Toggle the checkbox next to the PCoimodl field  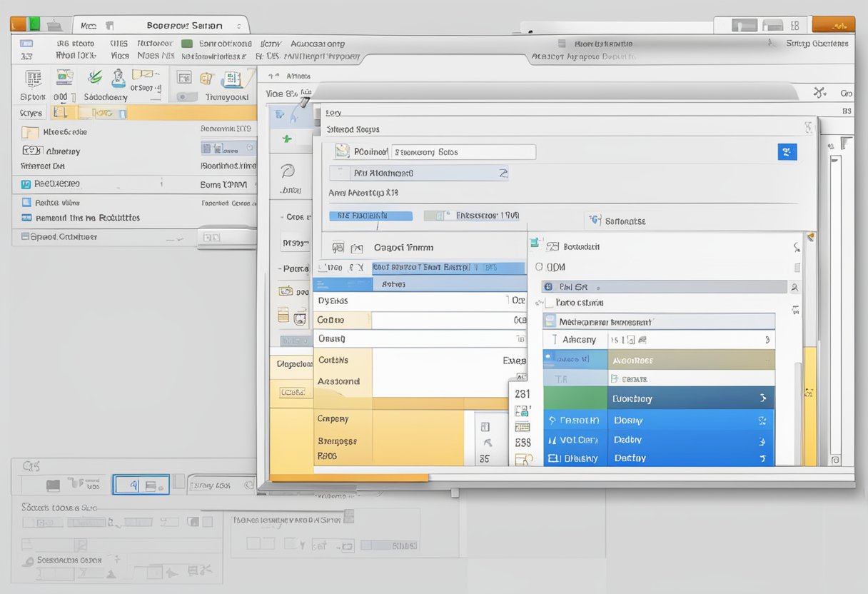(x=341, y=151)
